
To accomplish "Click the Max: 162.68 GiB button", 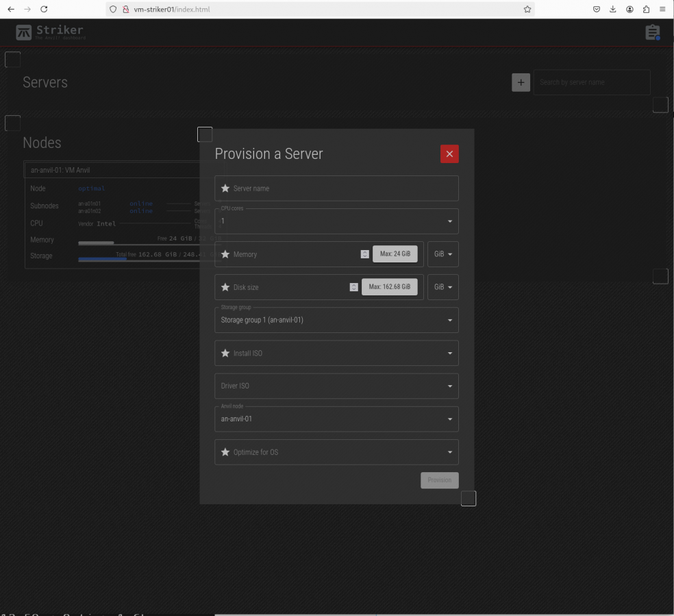I will (389, 287).
